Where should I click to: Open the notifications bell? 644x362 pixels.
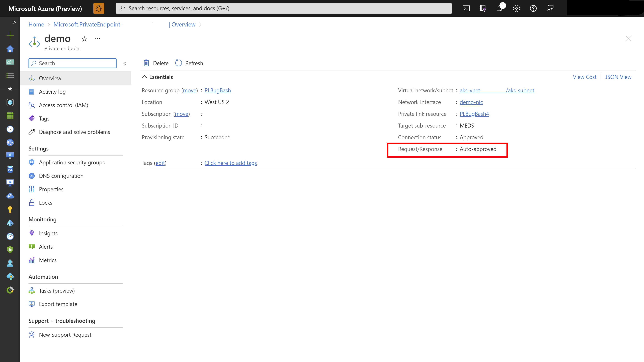tap(499, 8)
